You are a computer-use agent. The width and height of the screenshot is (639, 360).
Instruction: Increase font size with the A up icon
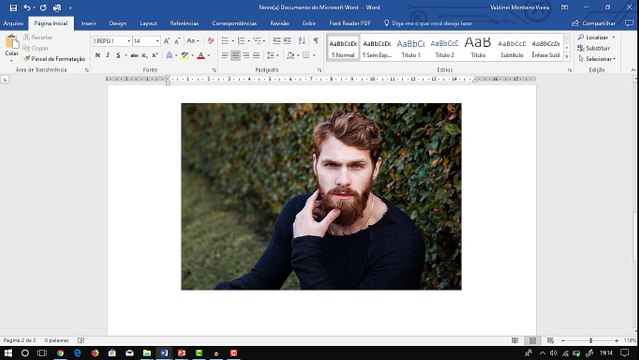[x=167, y=41]
